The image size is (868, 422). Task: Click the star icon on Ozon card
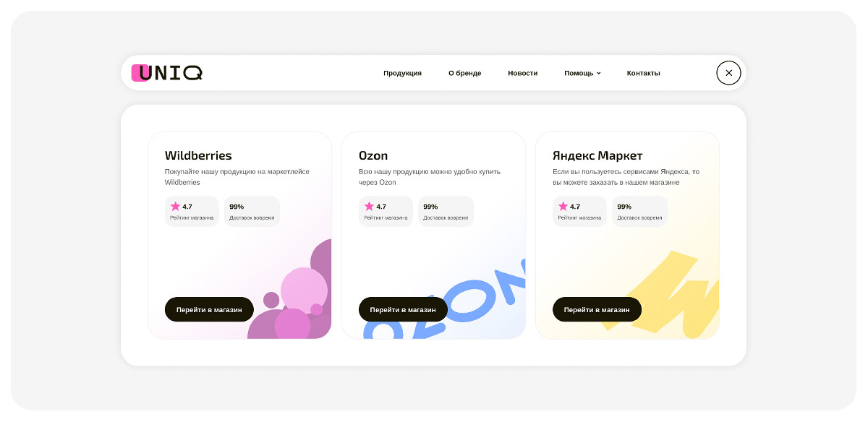(369, 206)
